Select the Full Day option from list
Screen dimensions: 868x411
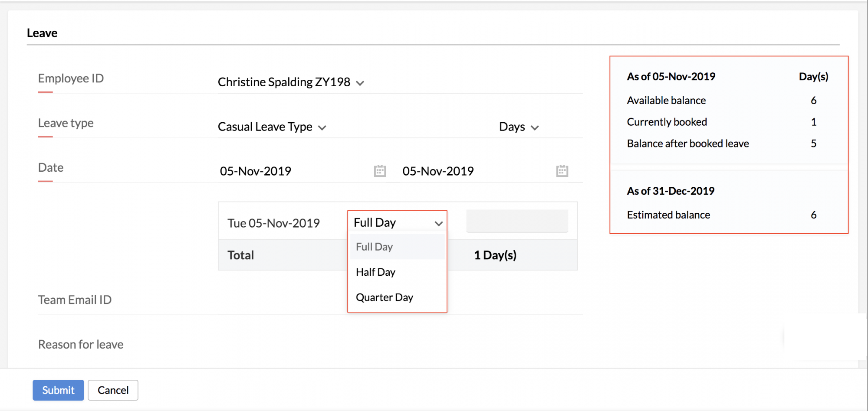(x=397, y=247)
